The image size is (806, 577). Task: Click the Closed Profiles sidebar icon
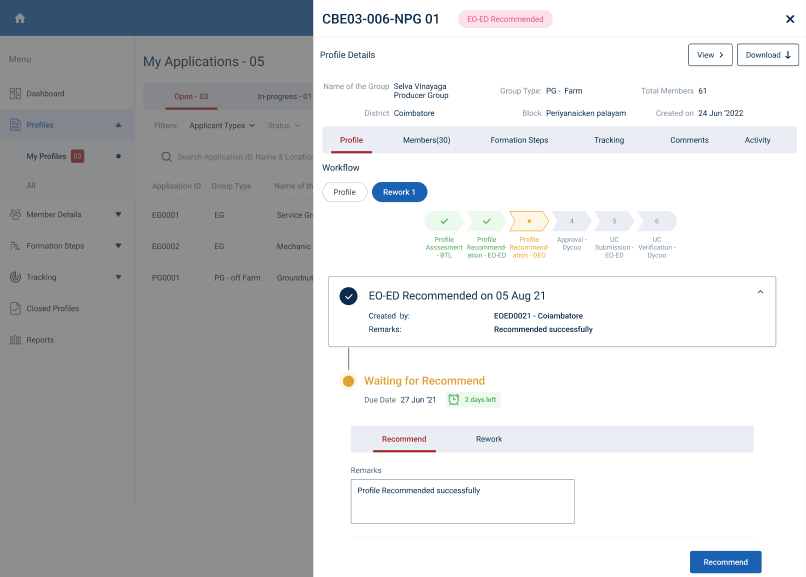tap(16, 309)
